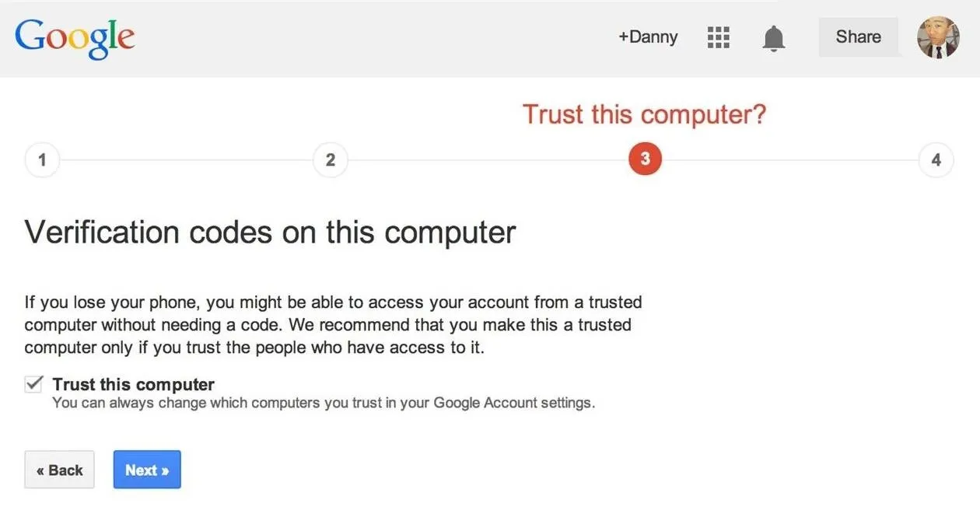This screenshot has width=980, height=528.
Task: Open the Google apps grid launcher
Action: point(719,37)
